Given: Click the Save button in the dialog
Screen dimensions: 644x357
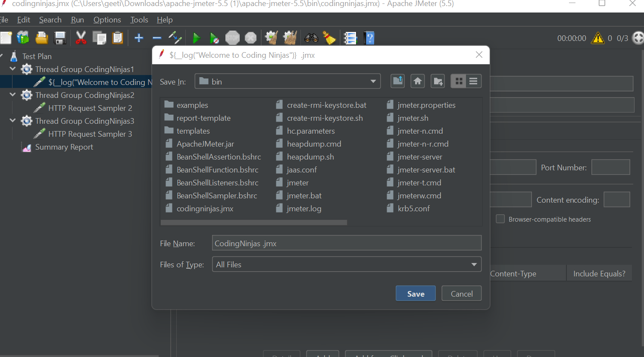Looking at the screenshot, I should (x=415, y=293).
